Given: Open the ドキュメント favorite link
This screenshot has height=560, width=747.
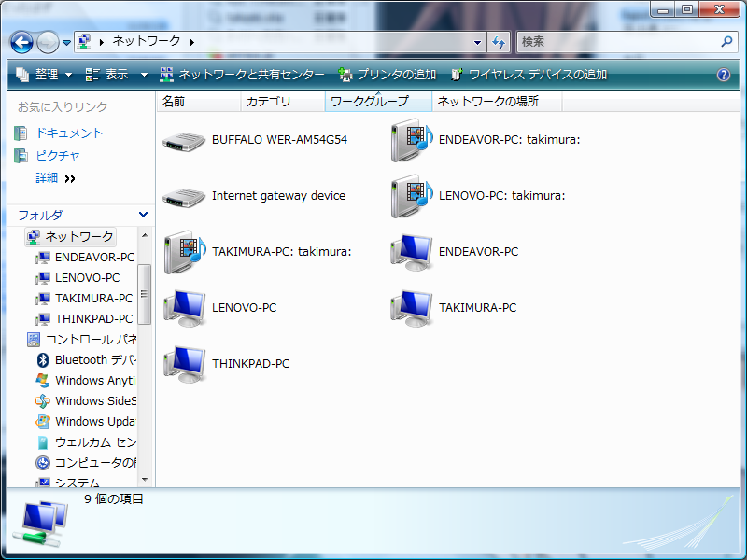Looking at the screenshot, I should click(69, 133).
